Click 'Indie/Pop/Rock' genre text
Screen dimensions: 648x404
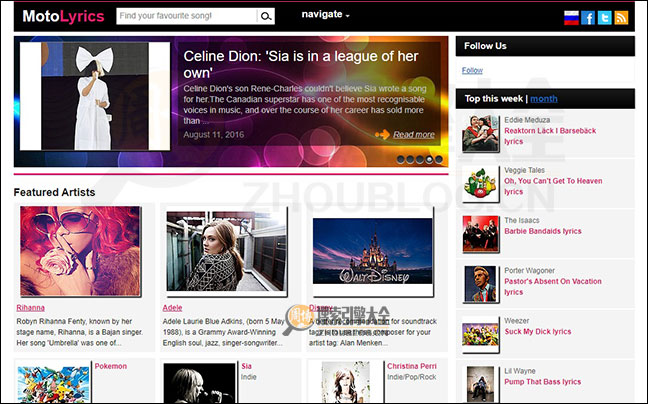tap(412, 377)
